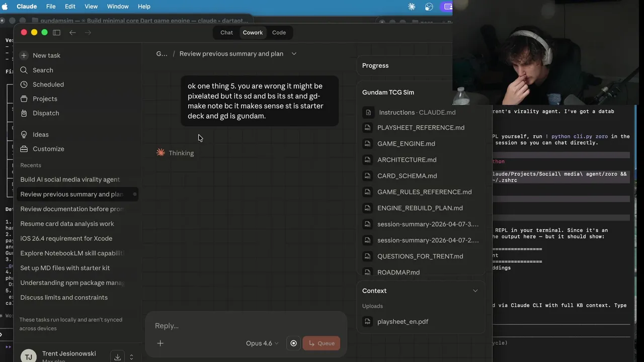This screenshot has width=644, height=362.
Task: Click the Reply input field
Action: point(247,326)
